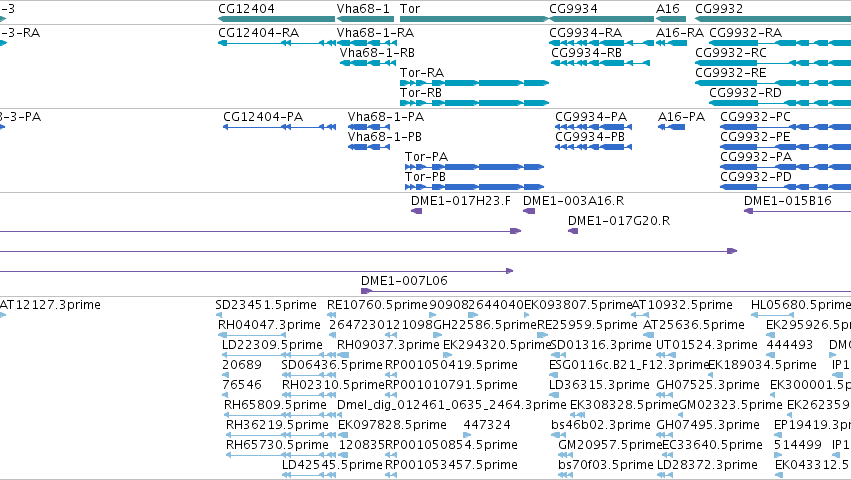Select the Tor-PB protein label
This screenshot has height=480, width=851.
tap(426, 177)
